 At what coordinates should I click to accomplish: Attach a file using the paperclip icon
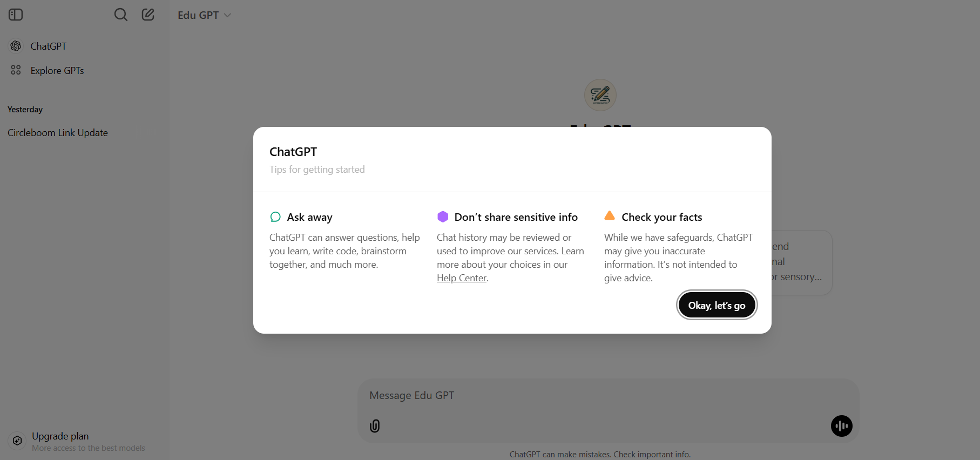tap(375, 426)
